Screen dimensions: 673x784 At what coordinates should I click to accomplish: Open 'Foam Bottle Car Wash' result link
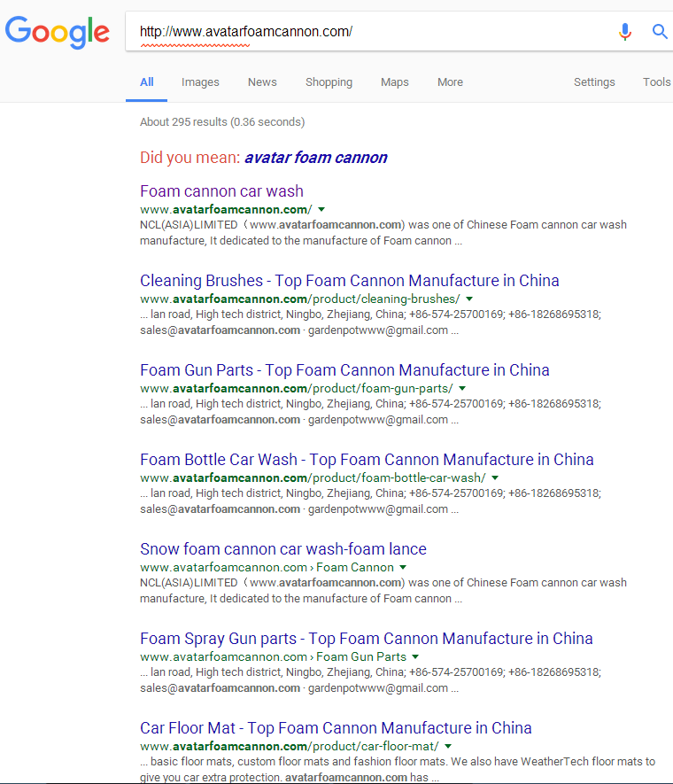pos(367,460)
